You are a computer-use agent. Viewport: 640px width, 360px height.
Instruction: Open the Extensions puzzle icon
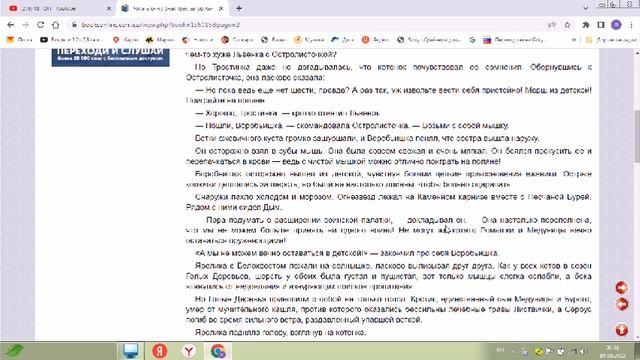(x=586, y=25)
